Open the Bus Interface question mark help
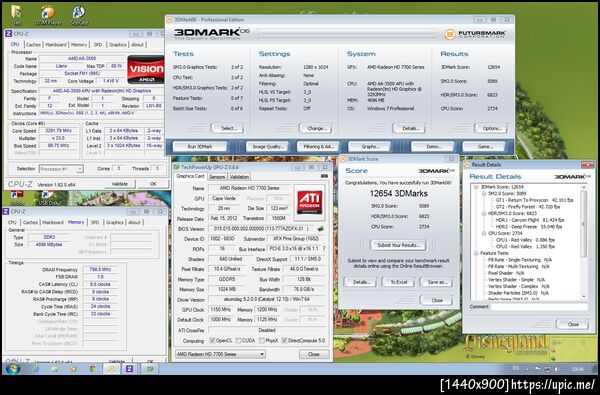The height and width of the screenshot is (395, 600). pyautogui.click(x=324, y=249)
